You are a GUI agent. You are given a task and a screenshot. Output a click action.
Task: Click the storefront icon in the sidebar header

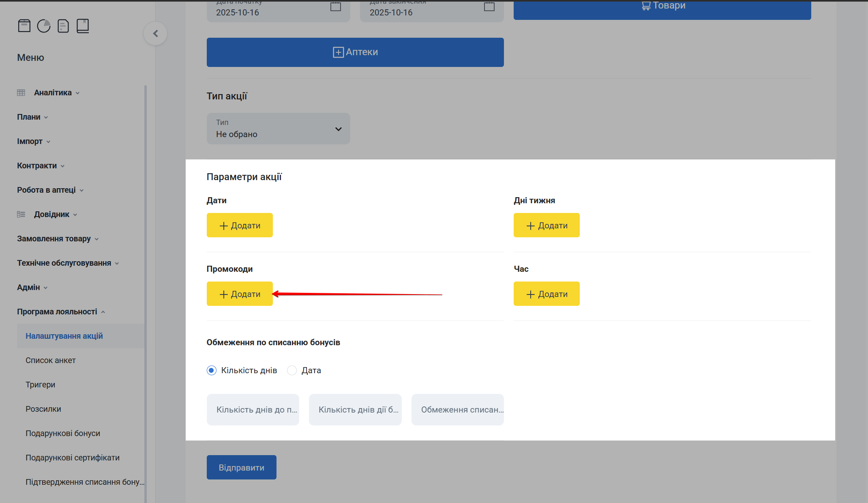24,26
